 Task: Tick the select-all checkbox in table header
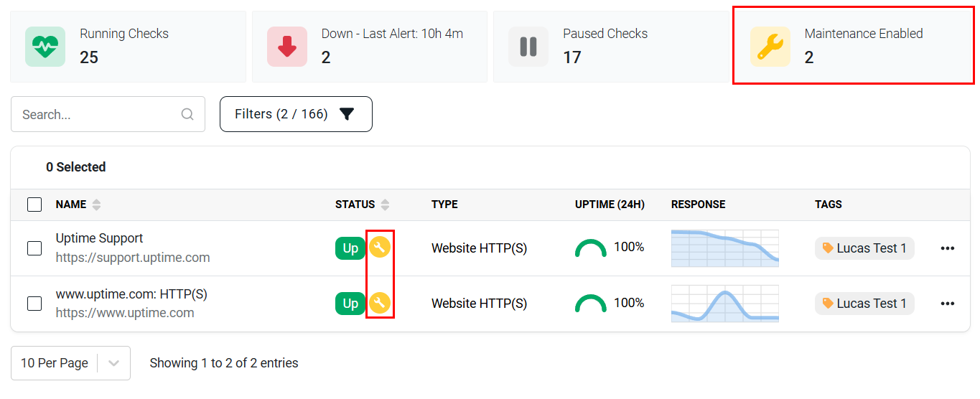[x=34, y=205]
